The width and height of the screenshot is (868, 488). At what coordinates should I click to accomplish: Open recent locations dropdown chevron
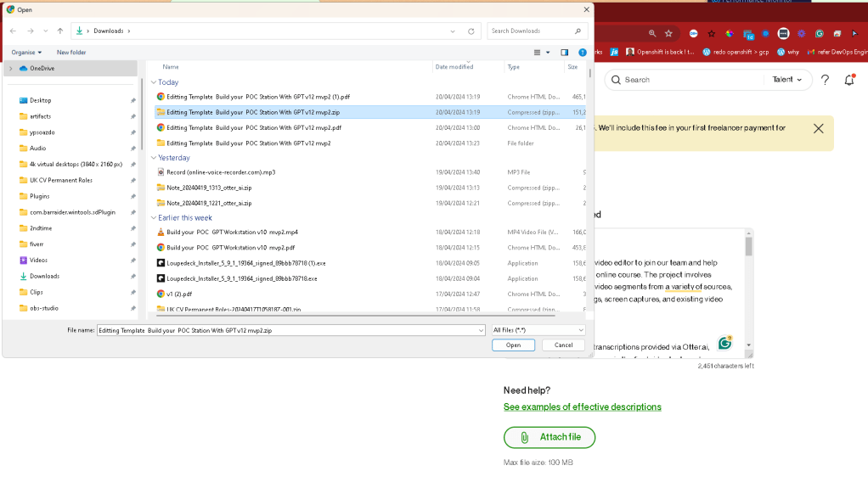pos(45,31)
